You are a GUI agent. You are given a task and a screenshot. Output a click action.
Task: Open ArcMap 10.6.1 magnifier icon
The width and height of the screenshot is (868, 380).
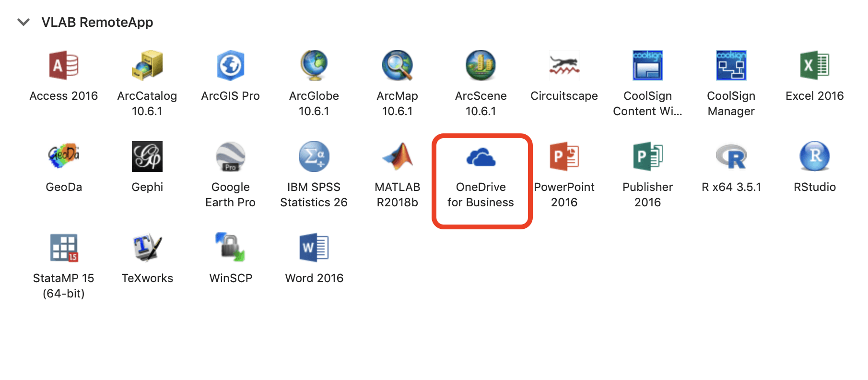pos(398,65)
